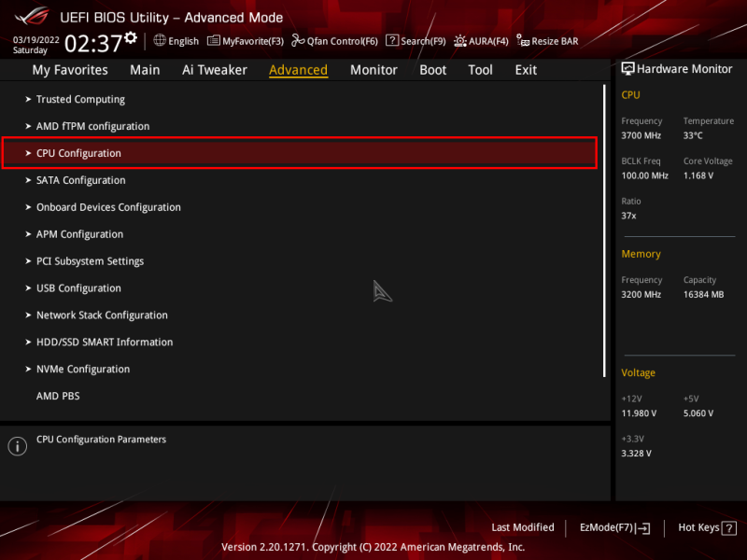
Task: Expand SATA Configuration settings
Action: coord(80,180)
